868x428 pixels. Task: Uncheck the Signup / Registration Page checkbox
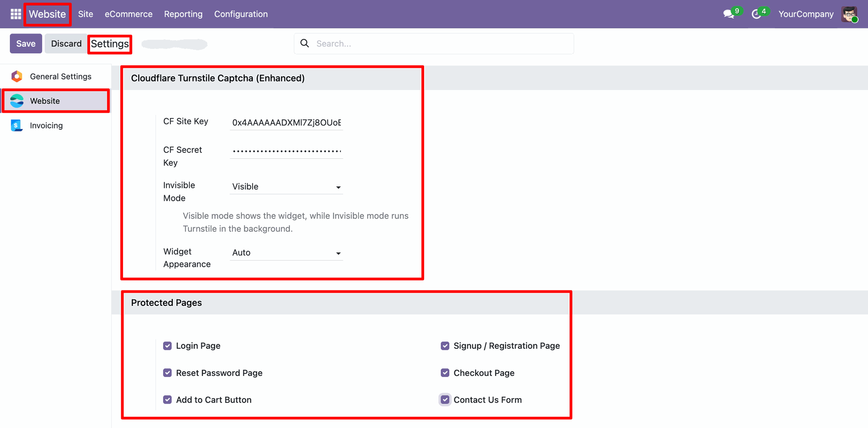[x=445, y=346]
